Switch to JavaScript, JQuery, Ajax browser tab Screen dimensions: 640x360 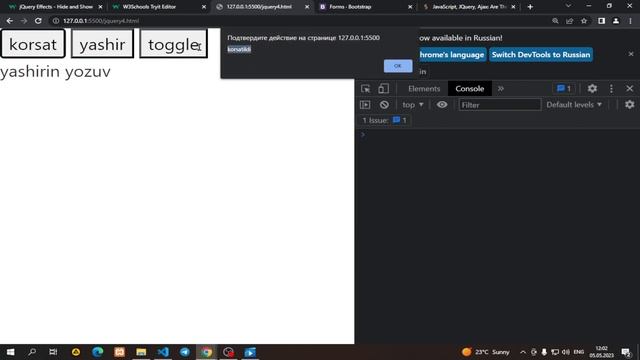click(469, 7)
